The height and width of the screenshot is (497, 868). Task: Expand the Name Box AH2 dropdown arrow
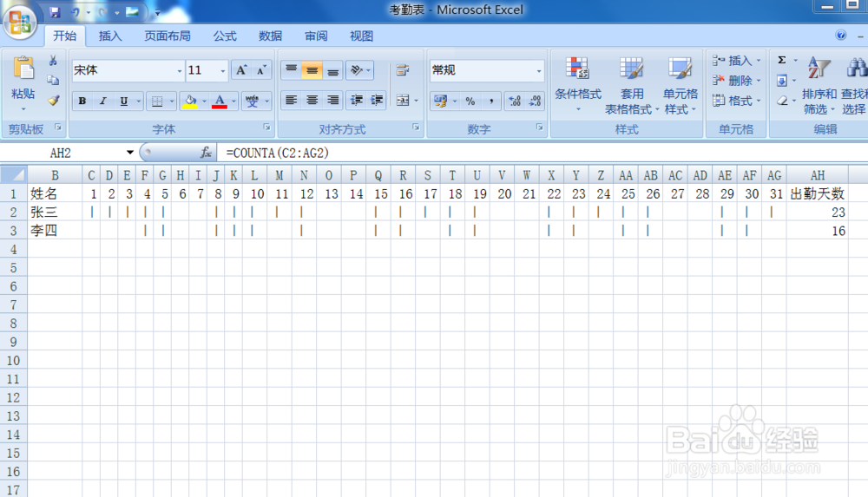(129, 153)
